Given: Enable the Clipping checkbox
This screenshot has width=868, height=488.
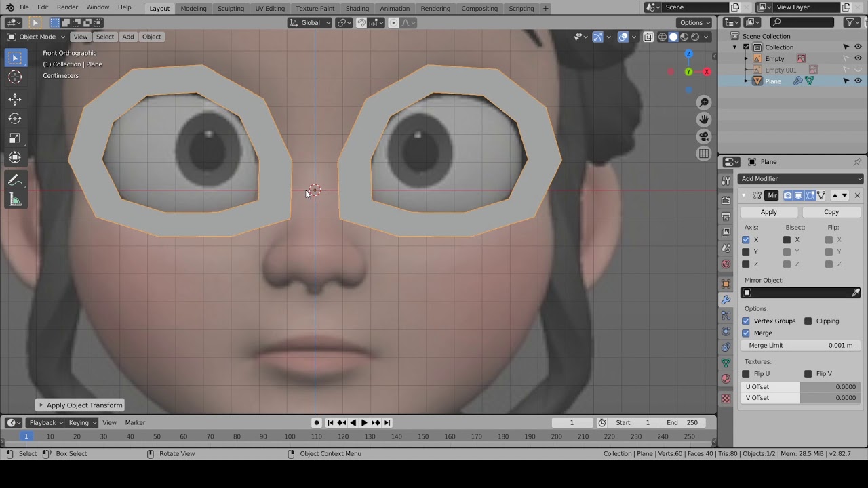Looking at the screenshot, I should click(x=808, y=321).
